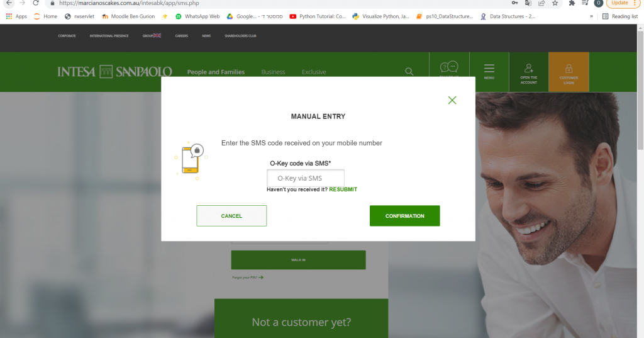Open the Reading list panel
The width and height of the screenshot is (644, 338).
(620, 16)
